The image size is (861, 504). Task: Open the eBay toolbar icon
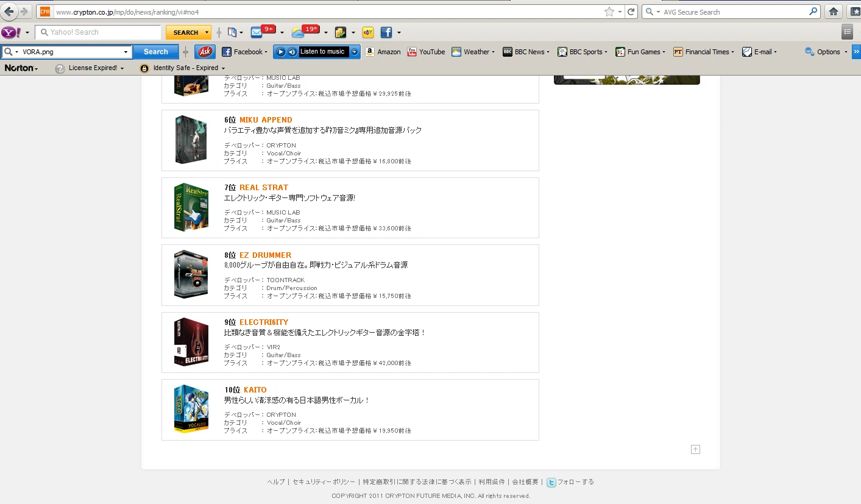point(367,32)
